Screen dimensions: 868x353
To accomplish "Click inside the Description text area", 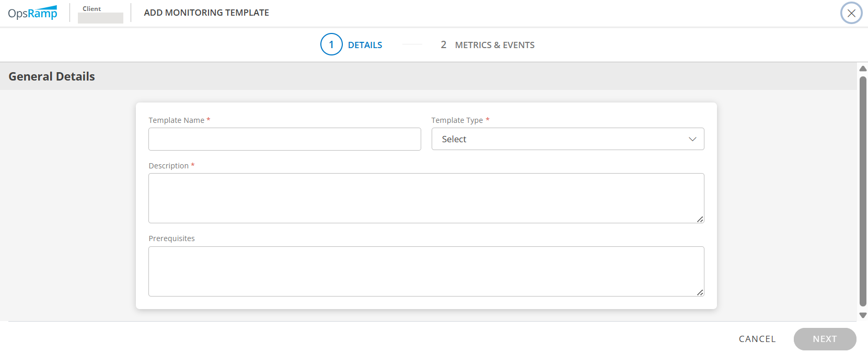I will click(425, 198).
